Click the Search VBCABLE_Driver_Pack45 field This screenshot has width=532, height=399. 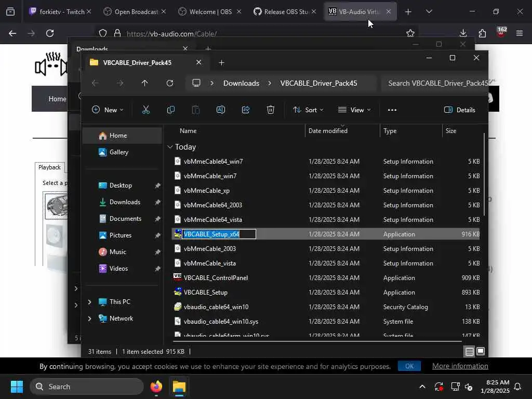point(434,83)
